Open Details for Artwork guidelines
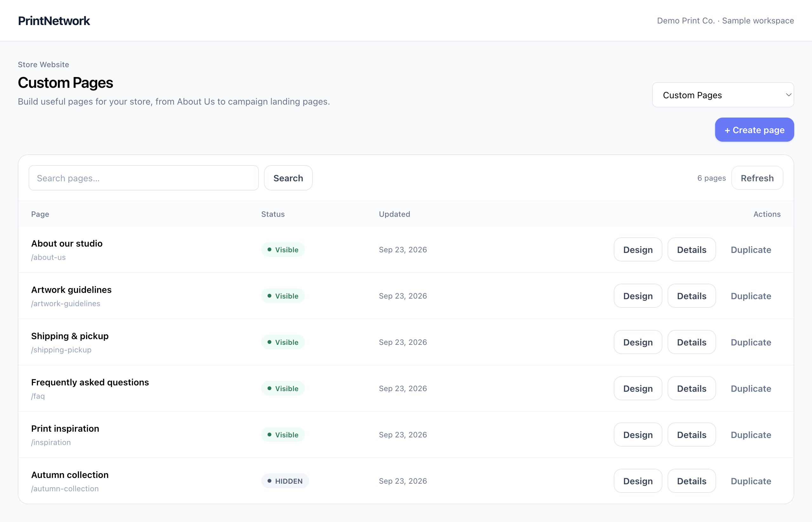 tap(691, 296)
